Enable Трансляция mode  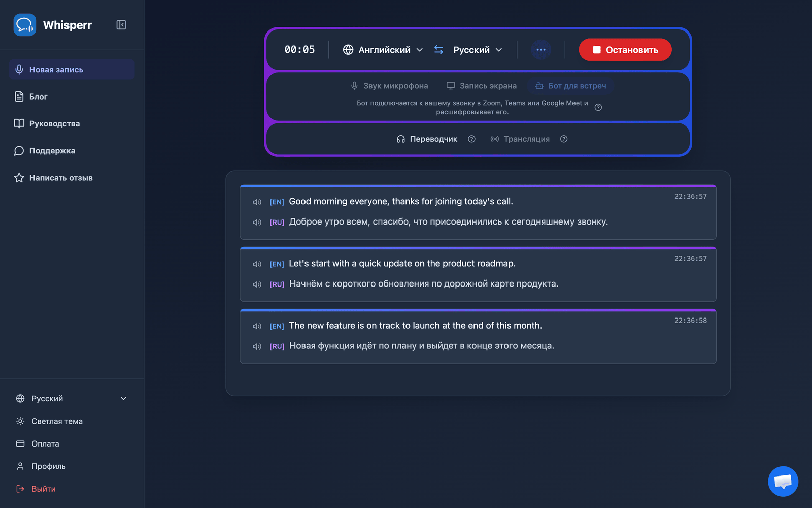tap(520, 139)
